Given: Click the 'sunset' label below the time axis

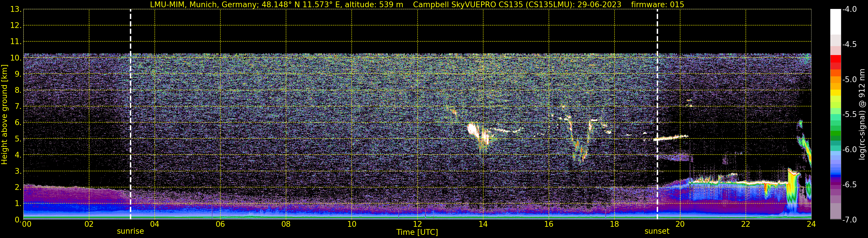Looking at the screenshot, I should click(657, 231).
